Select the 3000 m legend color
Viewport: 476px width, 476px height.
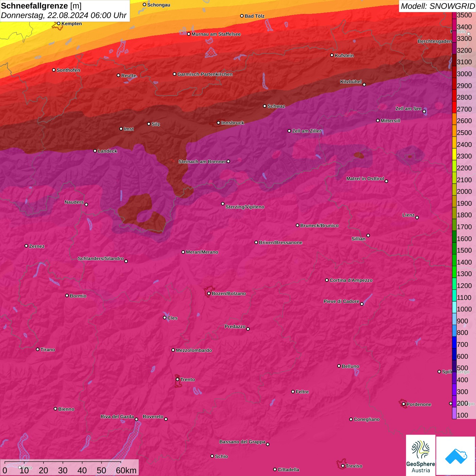point(454,71)
